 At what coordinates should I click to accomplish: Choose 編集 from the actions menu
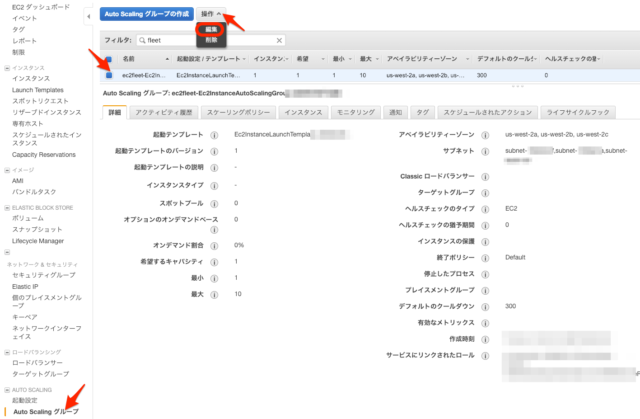point(211,29)
